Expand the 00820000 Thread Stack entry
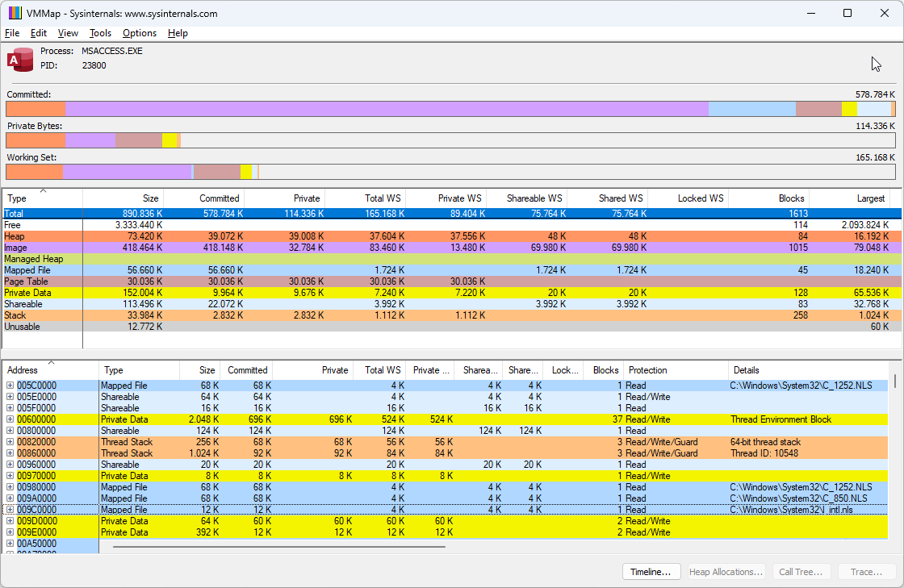Viewport: 904px width, 588px height. tap(10, 442)
